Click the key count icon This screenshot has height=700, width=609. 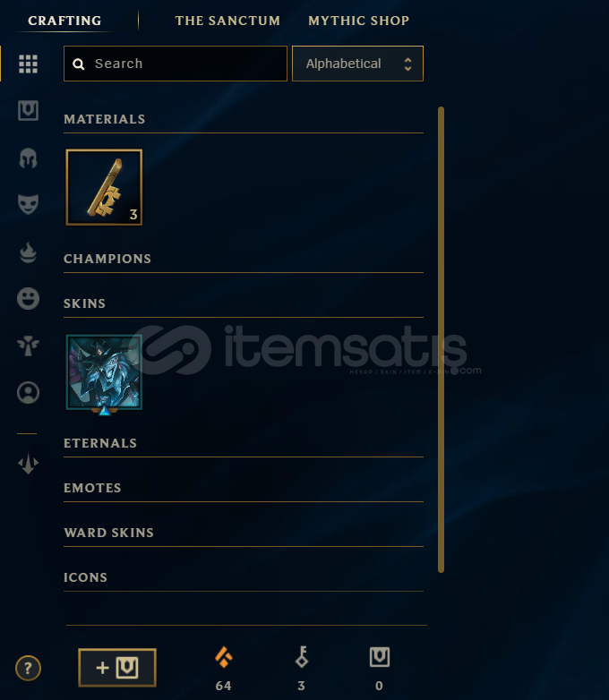[x=302, y=657]
